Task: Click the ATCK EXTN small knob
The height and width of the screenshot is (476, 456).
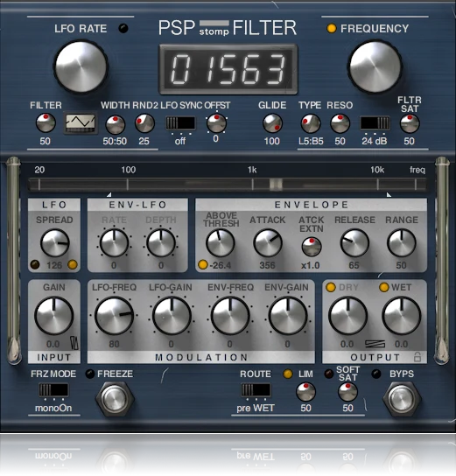Action: (x=312, y=247)
